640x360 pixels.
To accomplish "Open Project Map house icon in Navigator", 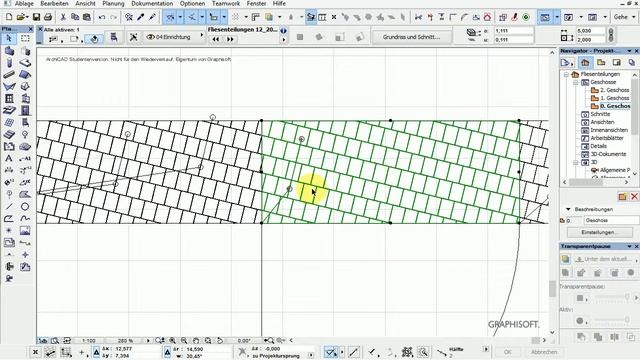I will pyautogui.click(x=585, y=62).
